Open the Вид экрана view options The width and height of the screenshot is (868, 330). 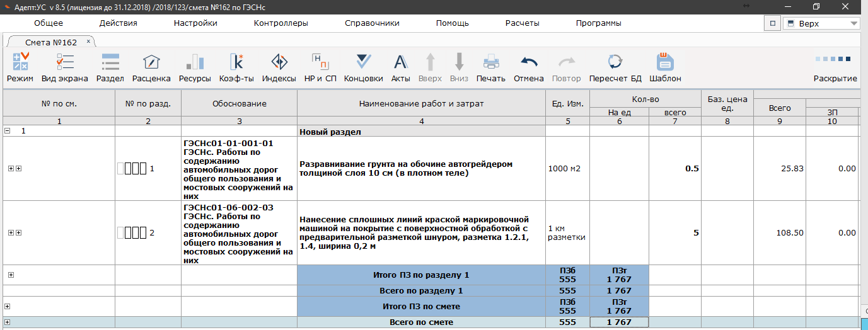click(x=65, y=62)
